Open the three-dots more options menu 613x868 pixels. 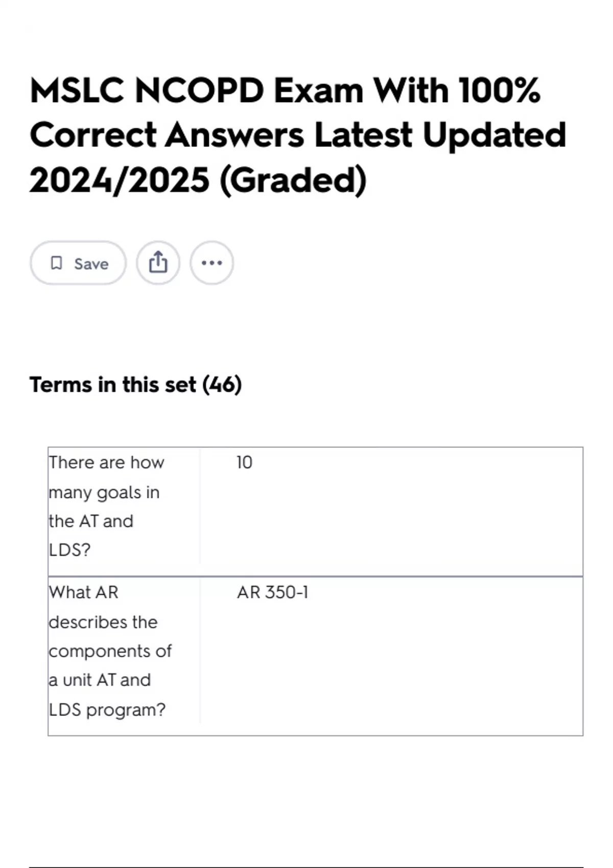211,263
